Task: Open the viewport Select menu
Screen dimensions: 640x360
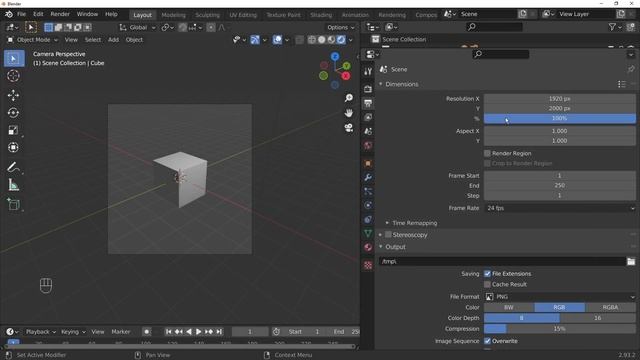Action: click(x=93, y=40)
